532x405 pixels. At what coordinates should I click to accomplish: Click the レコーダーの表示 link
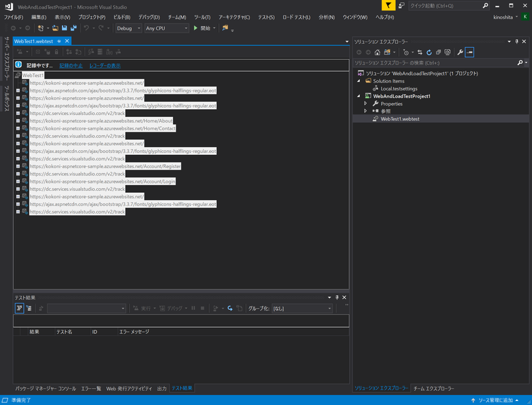pyautogui.click(x=105, y=65)
